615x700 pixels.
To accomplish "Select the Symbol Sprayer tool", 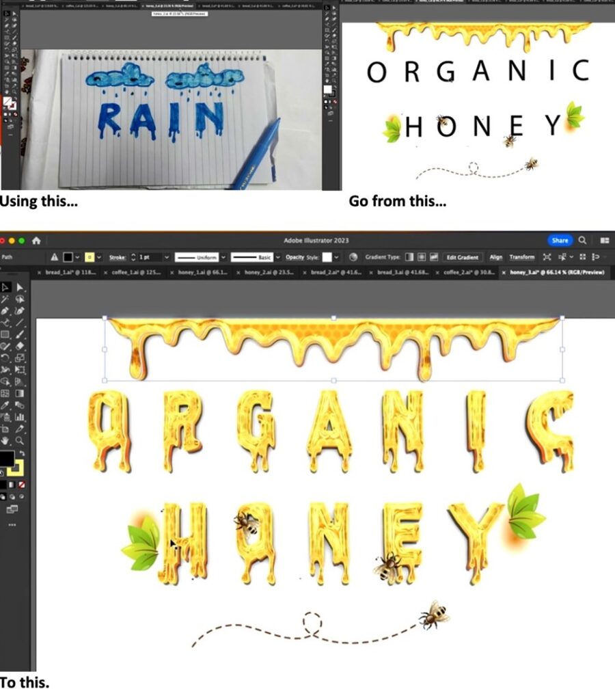I will pos(5,418).
